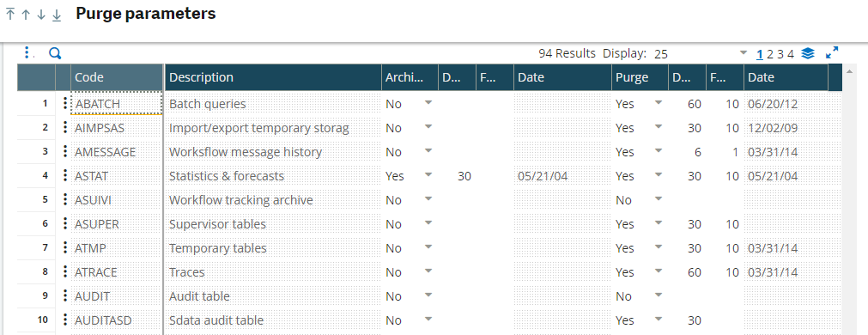Screen dimensions: 868x335
Task: Open row actions for AUDIT
Action: [x=64, y=296]
